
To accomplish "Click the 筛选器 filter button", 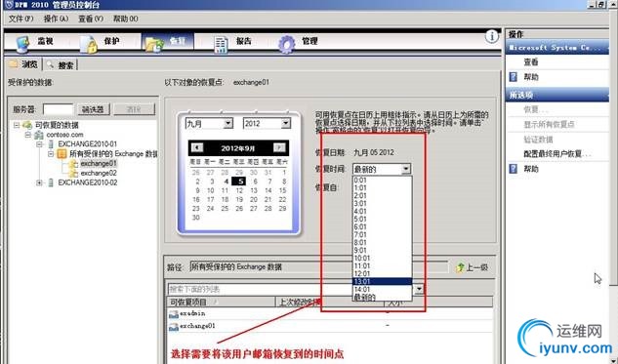I will (x=93, y=109).
